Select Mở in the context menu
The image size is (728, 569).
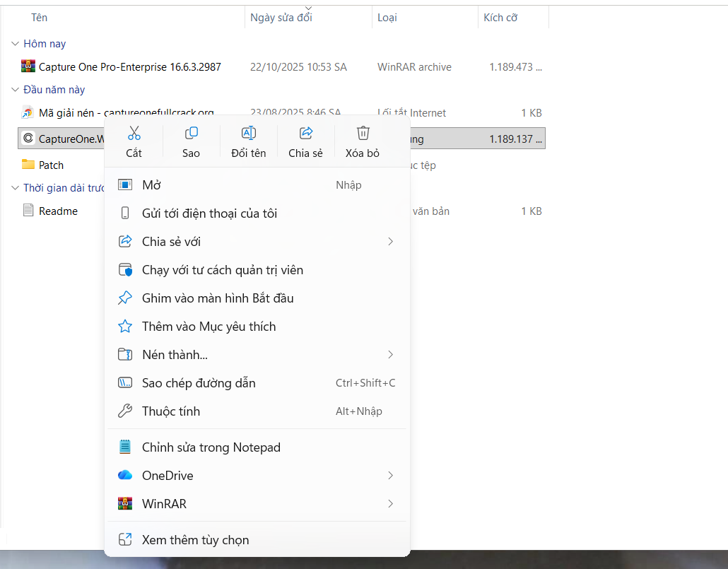151,185
